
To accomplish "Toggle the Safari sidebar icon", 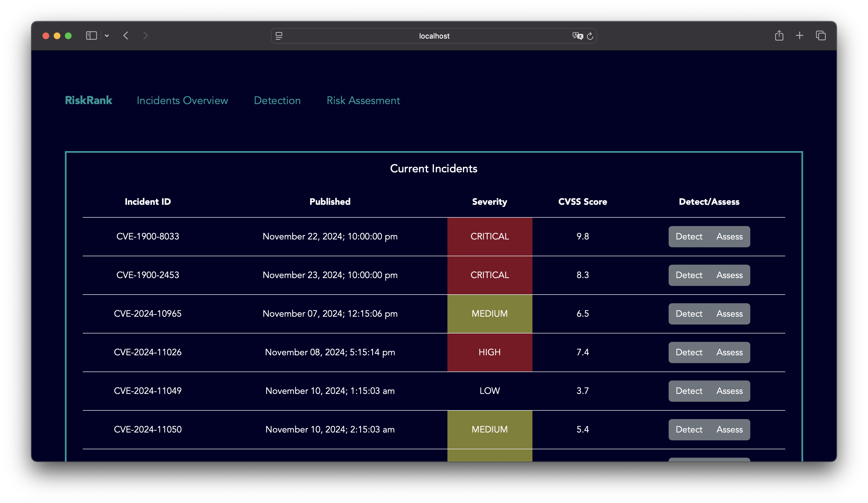I will 91,36.
